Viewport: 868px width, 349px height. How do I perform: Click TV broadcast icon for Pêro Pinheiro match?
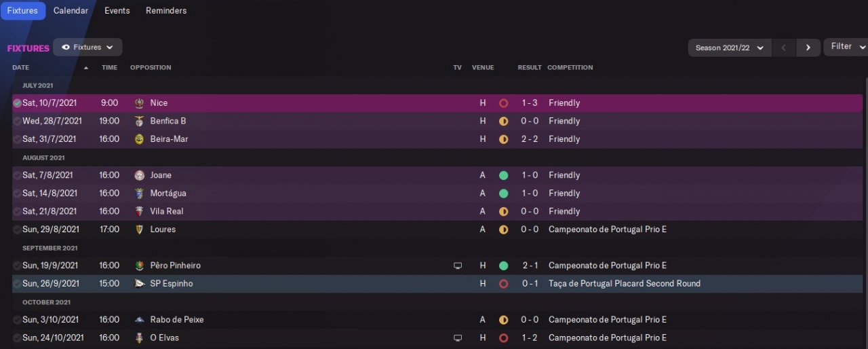click(x=458, y=266)
